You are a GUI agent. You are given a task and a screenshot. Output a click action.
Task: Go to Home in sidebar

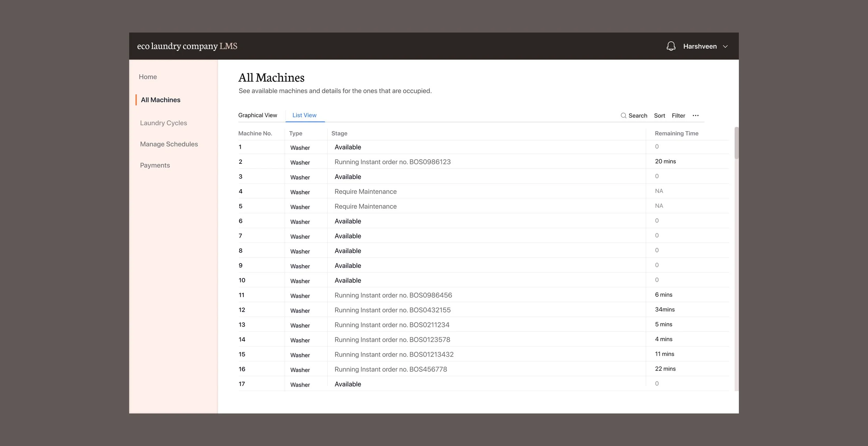click(x=148, y=77)
